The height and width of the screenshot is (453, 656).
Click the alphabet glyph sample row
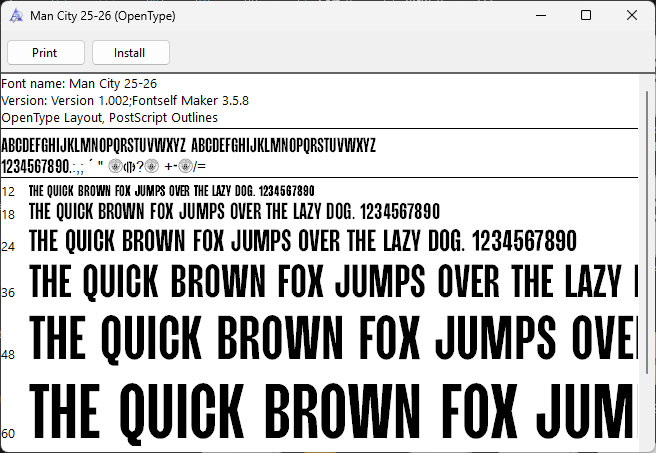(x=188, y=146)
